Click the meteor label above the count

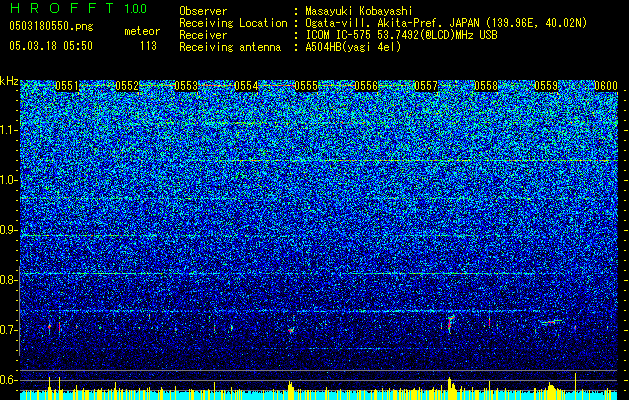142,31
